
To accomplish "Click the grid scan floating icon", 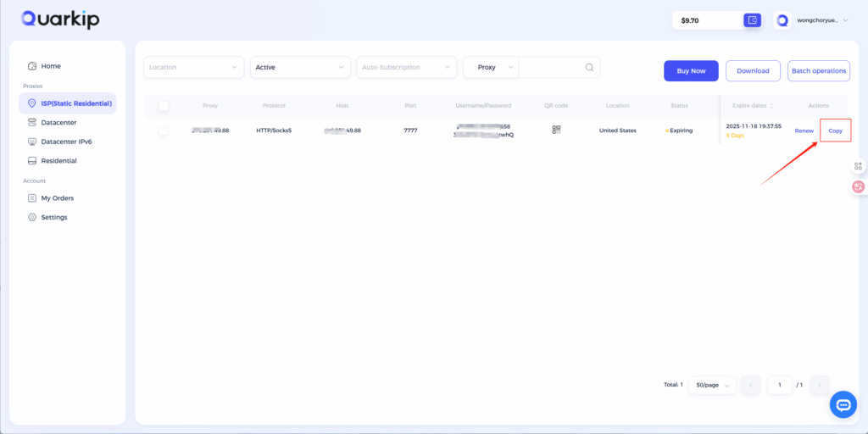I will click(x=858, y=166).
